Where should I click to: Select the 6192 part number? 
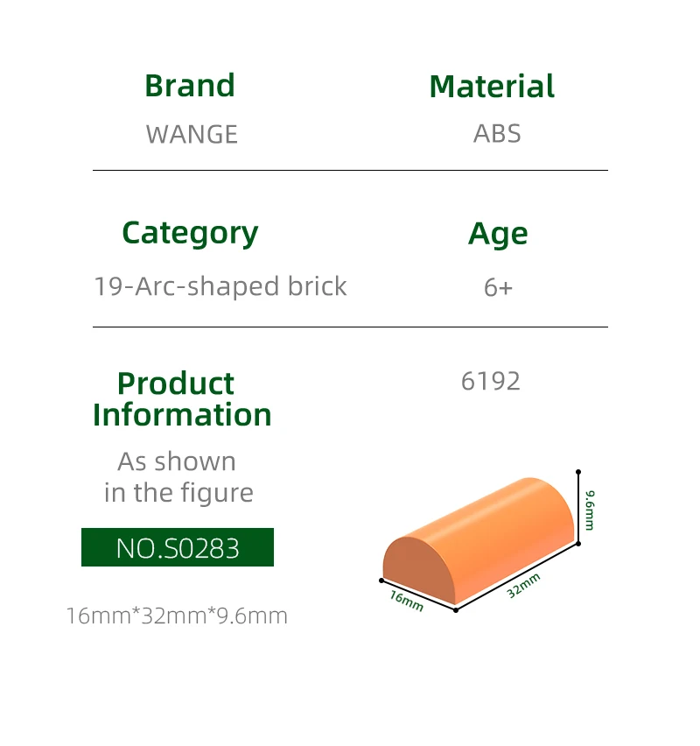(491, 381)
